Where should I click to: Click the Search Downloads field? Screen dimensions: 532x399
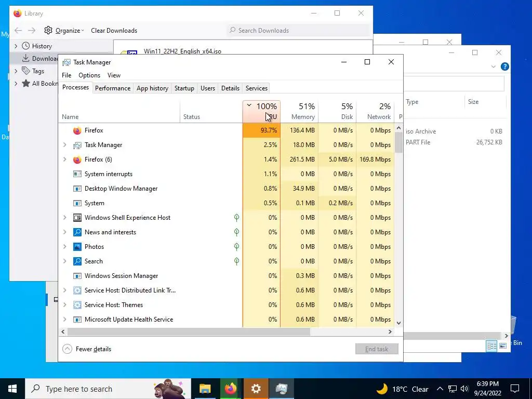pyautogui.click(x=299, y=30)
